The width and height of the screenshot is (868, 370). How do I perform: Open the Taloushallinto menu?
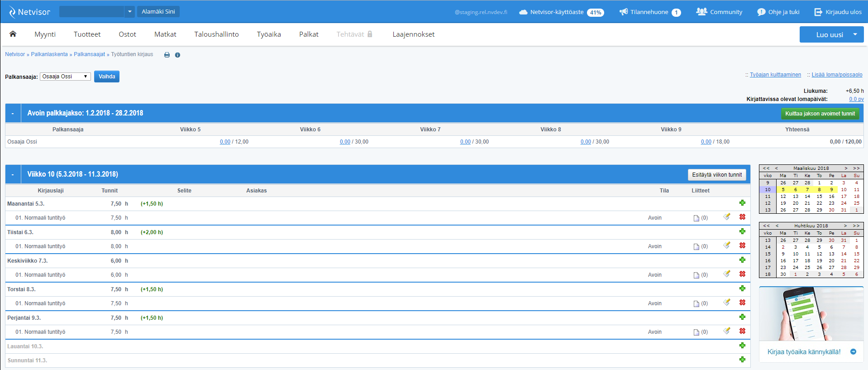click(x=216, y=34)
